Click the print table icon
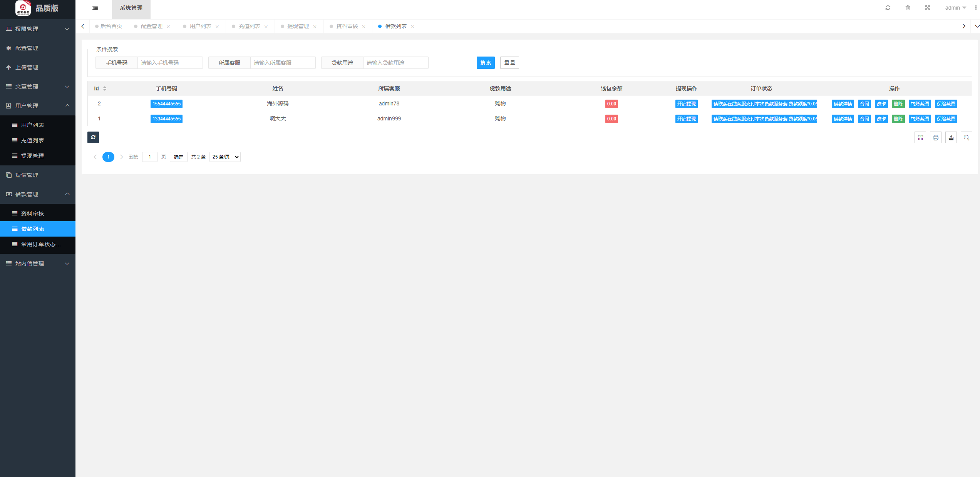980x477 pixels. click(936, 138)
